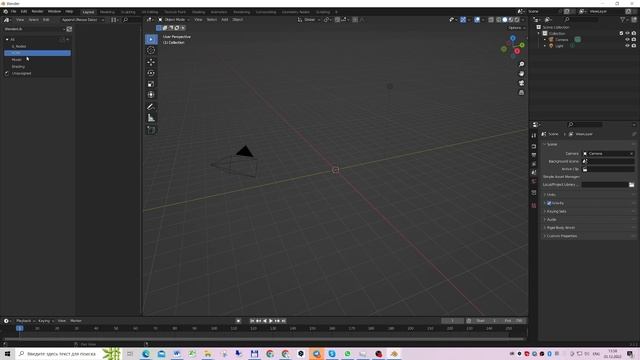Open the timeline Keying menu
This screenshot has height=360, width=640.
pyautogui.click(x=45, y=321)
